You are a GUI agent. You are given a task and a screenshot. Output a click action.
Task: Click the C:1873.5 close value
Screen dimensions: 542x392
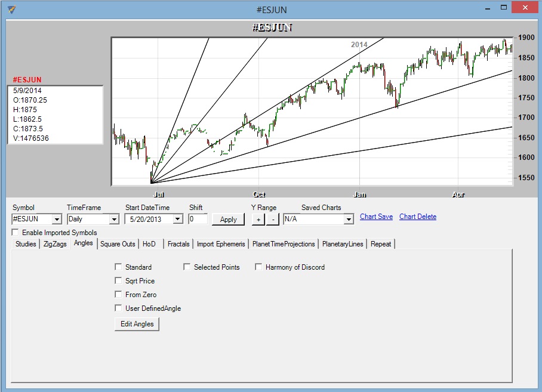pos(28,129)
